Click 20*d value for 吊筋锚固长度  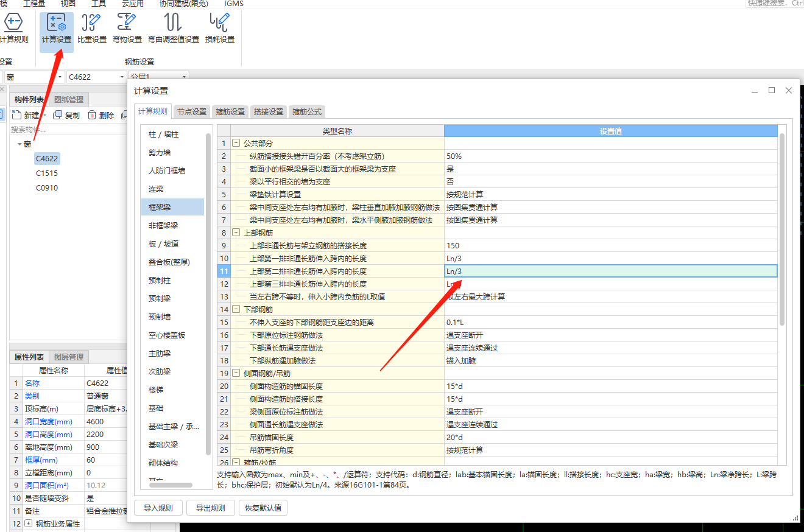(x=611, y=437)
